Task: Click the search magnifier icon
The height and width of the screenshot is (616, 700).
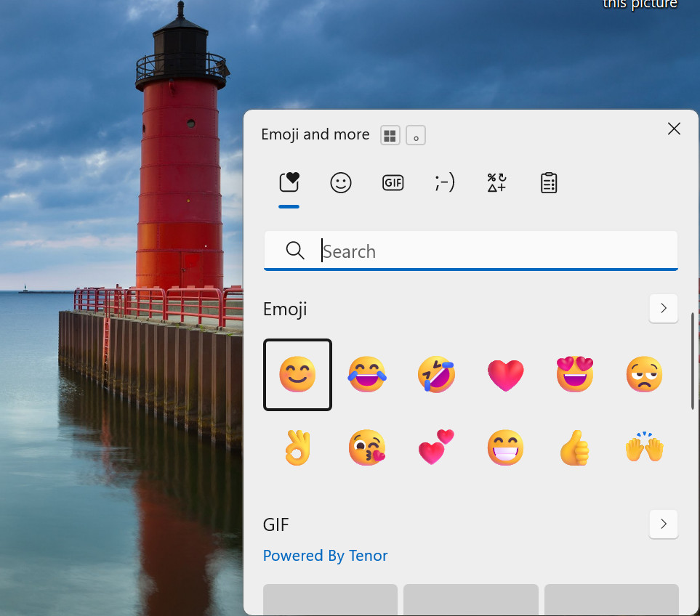Action: [295, 250]
